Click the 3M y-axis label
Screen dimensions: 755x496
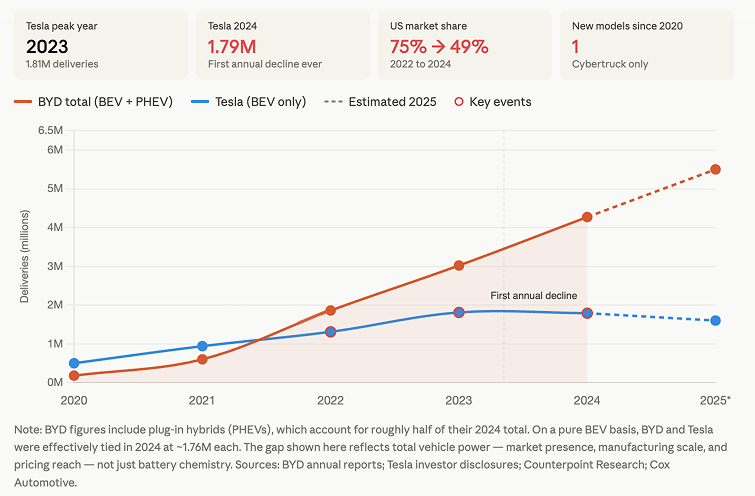(55, 266)
